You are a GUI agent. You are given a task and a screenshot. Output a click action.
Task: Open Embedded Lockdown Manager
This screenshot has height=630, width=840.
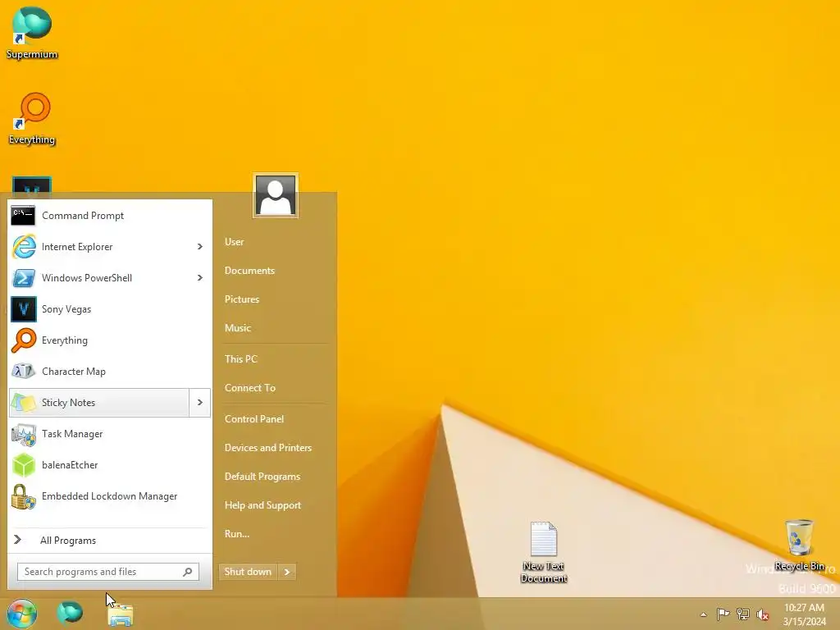point(110,496)
